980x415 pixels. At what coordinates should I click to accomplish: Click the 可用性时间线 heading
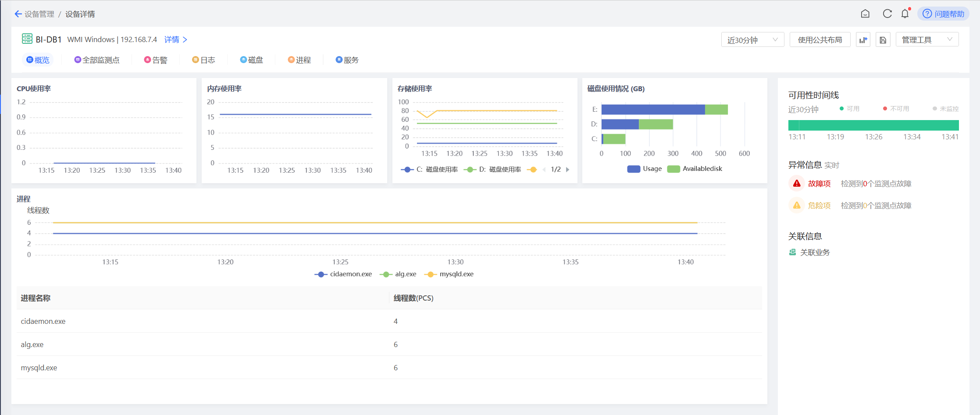813,95
